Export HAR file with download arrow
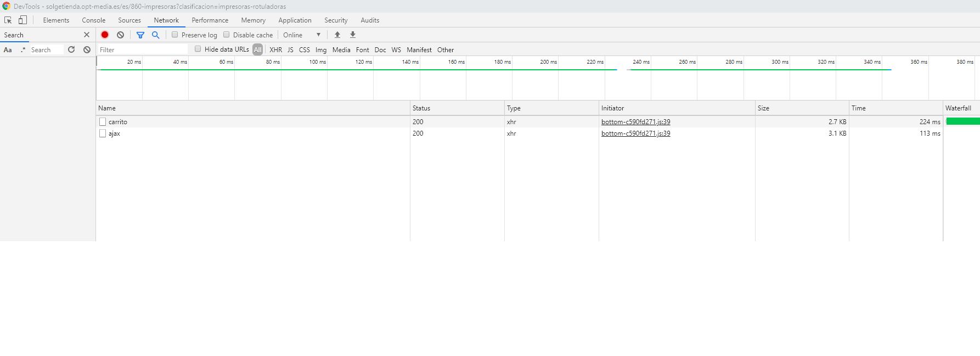Image resolution: width=980 pixels, height=356 pixels. click(353, 35)
